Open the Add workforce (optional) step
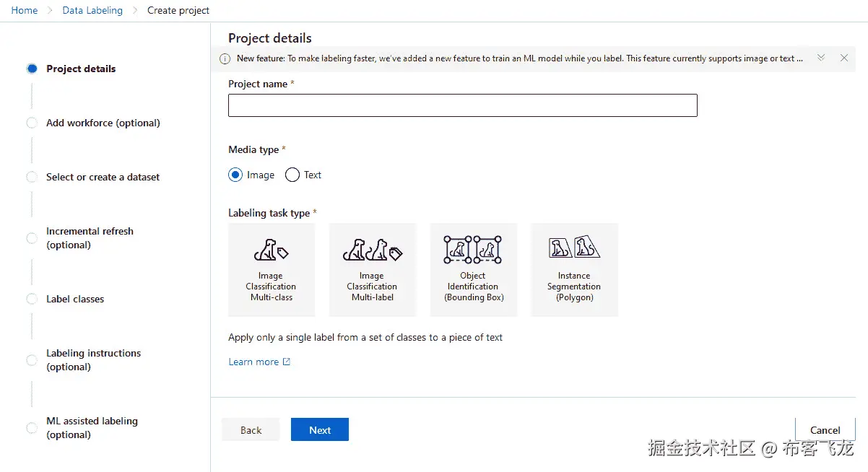The height and width of the screenshot is (472, 868). pyautogui.click(x=103, y=123)
